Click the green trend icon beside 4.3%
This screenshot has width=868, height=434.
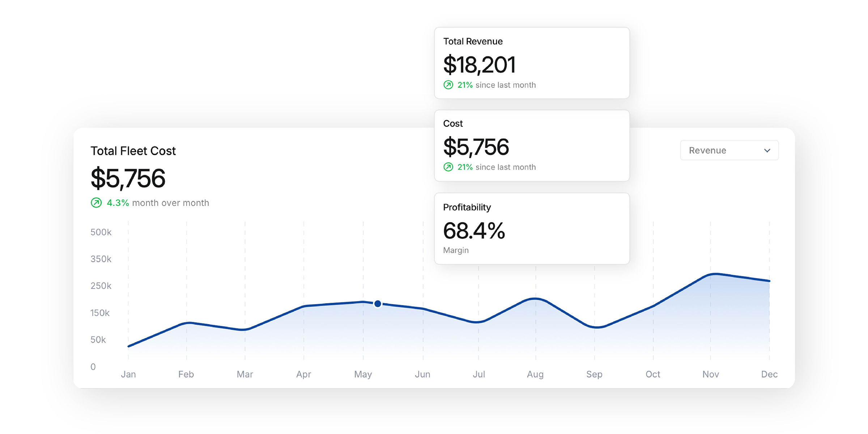click(x=96, y=203)
